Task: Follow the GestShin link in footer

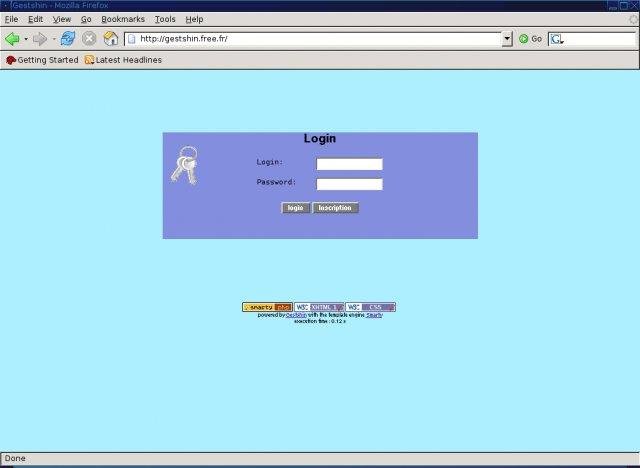Action: 296,315
